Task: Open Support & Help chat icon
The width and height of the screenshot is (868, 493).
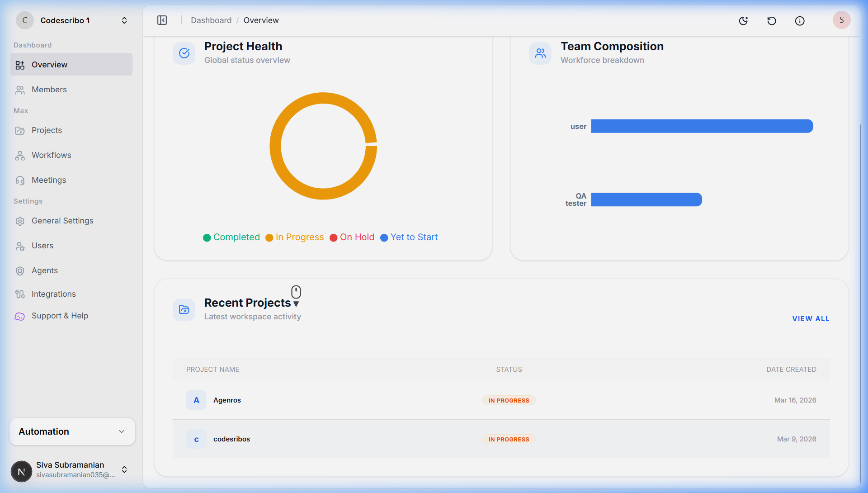Action: (x=20, y=316)
